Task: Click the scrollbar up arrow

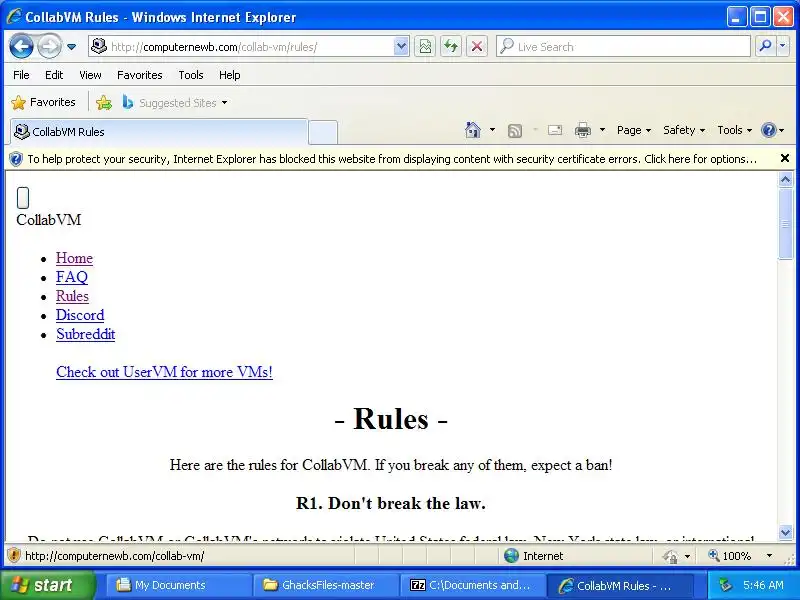Action: pyautogui.click(x=785, y=179)
